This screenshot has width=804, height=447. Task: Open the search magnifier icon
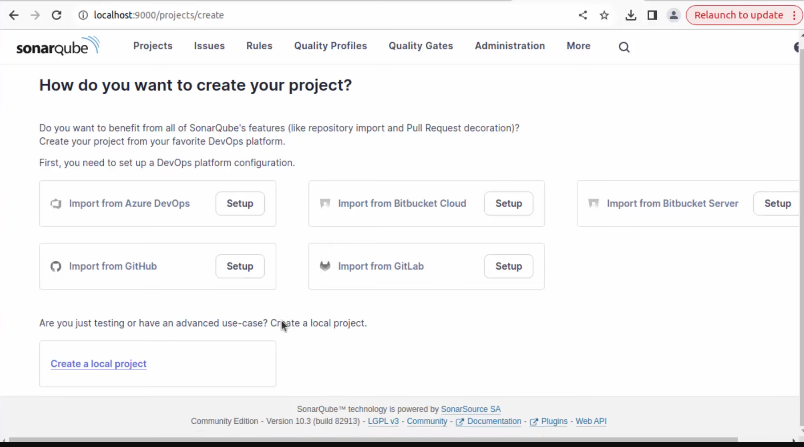click(x=624, y=47)
